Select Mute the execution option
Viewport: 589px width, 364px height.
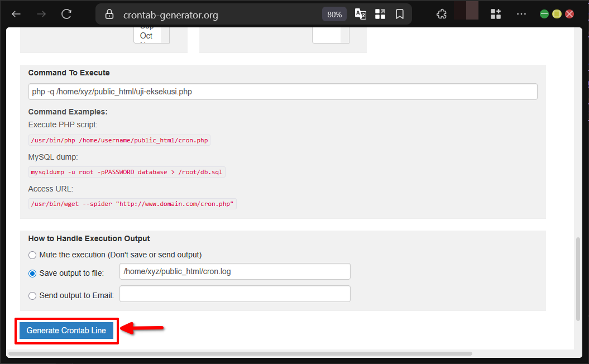coord(32,255)
